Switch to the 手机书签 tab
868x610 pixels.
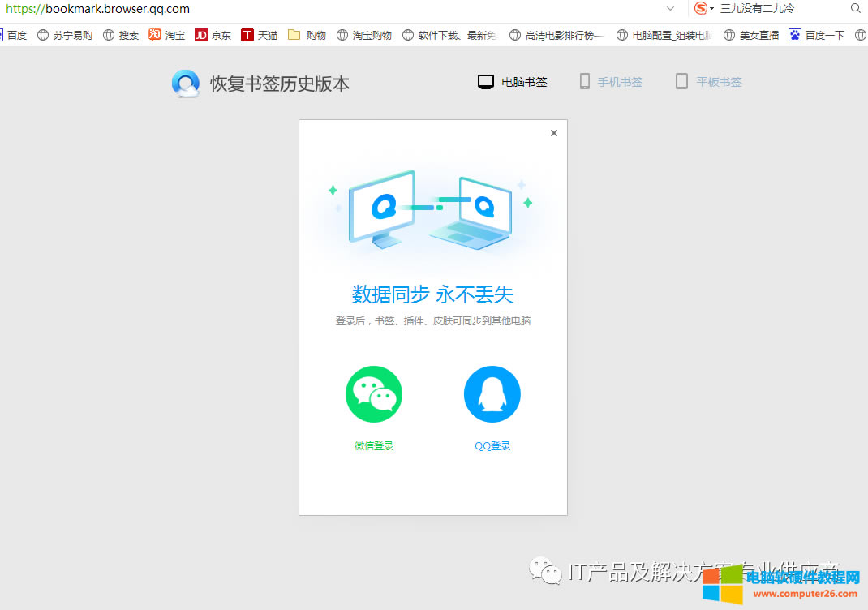tap(611, 82)
